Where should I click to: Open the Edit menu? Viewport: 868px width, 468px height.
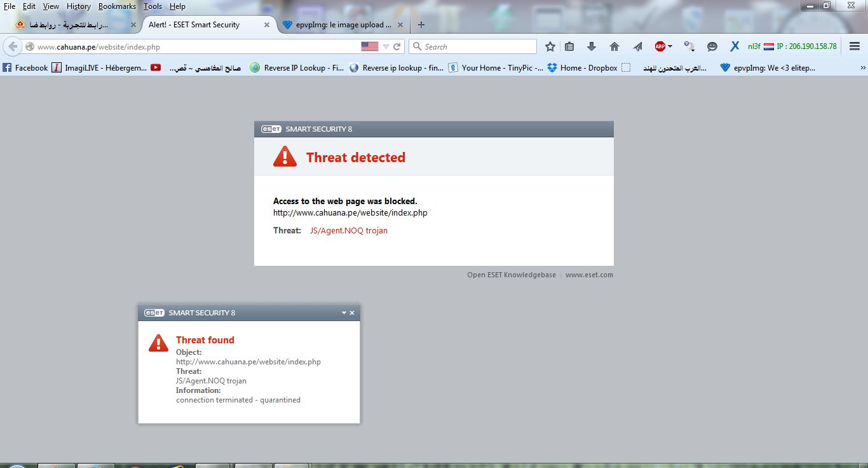(x=29, y=6)
